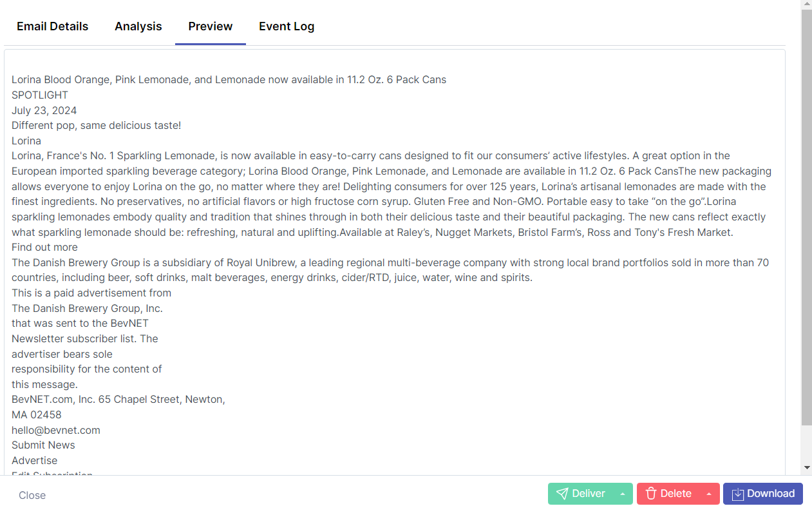Image resolution: width=812 pixels, height=515 pixels.
Task: Expand the Deliver options caret
Action: pyautogui.click(x=623, y=494)
